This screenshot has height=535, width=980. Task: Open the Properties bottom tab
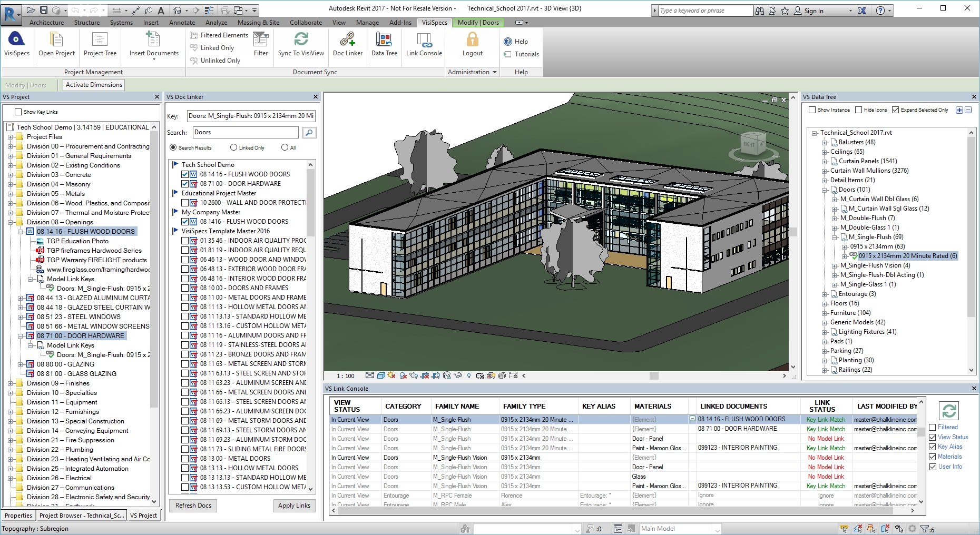(18, 516)
